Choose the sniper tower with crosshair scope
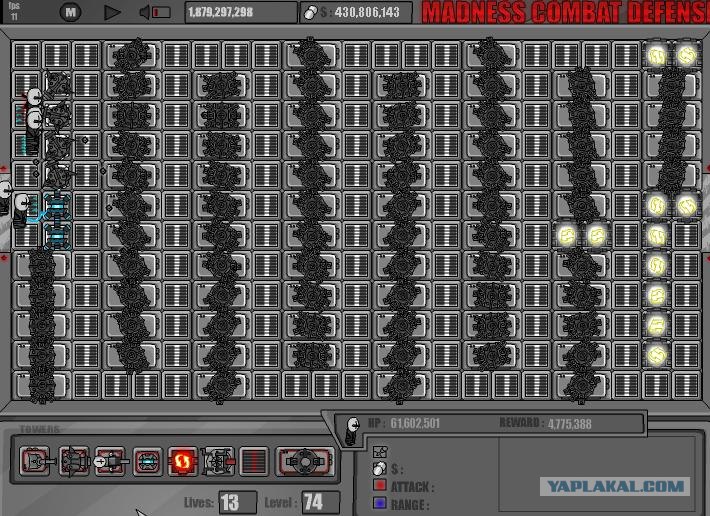Image resolution: width=710 pixels, height=516 pixels. (x=110, y=461)
